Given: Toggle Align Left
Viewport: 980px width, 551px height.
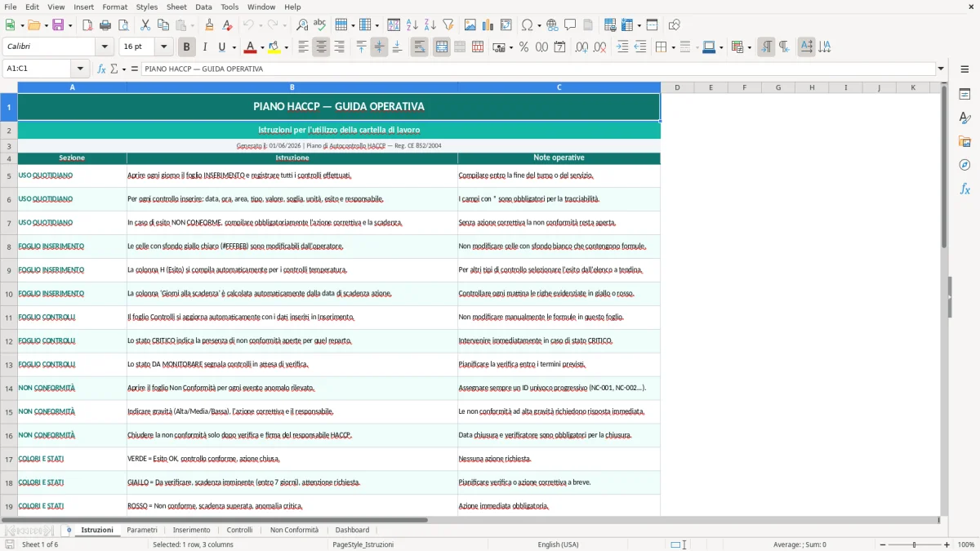Looking at the screenshot, I should [x=303, y=47].
